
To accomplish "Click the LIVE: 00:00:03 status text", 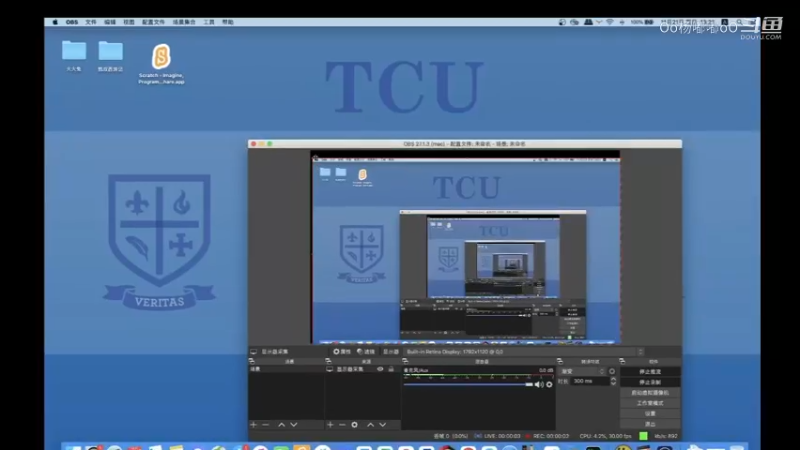I will [x=502, y=436].
